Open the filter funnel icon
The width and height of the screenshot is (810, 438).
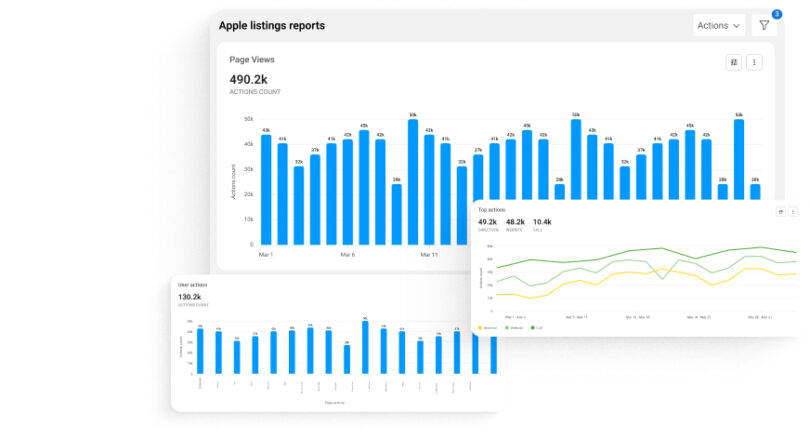pos(764,25)
